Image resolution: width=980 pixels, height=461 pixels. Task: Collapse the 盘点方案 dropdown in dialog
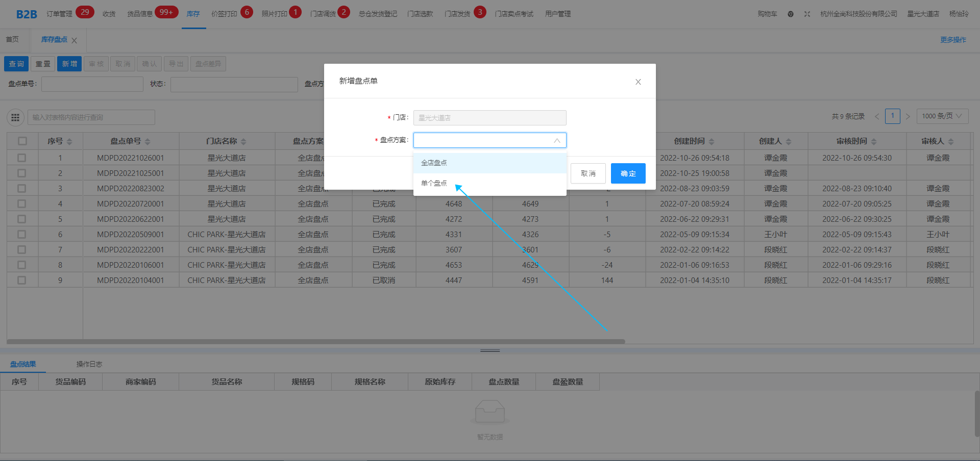click(557, 141)
